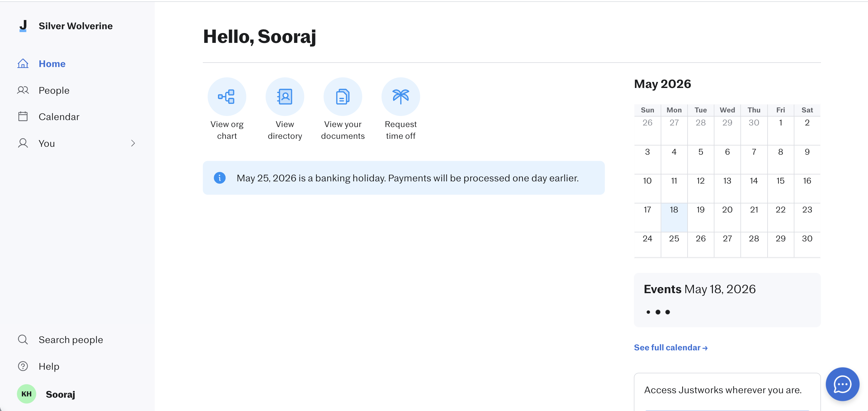The width and height of the screenshot is (868, 411).
Task: Select April 26 on the calendar
Action: [x=647, y=130]
